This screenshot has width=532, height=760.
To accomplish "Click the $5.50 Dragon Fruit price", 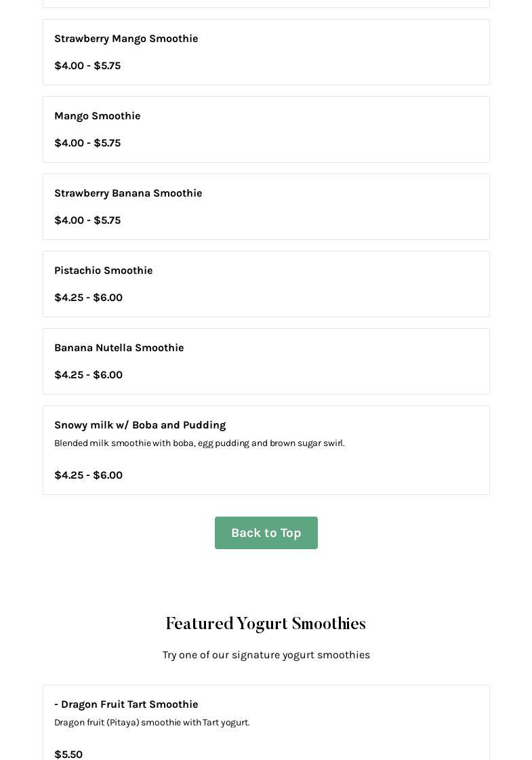I will point(68,755).
